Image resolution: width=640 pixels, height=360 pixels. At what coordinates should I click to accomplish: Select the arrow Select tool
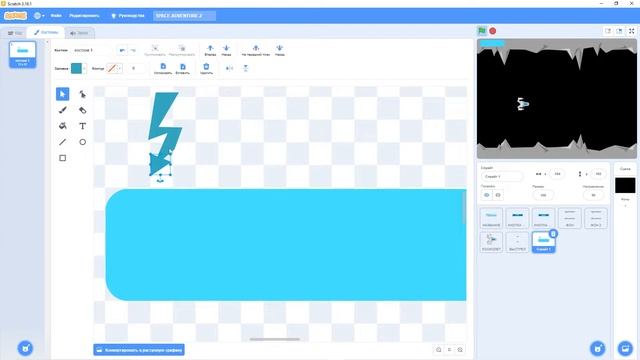62,94
